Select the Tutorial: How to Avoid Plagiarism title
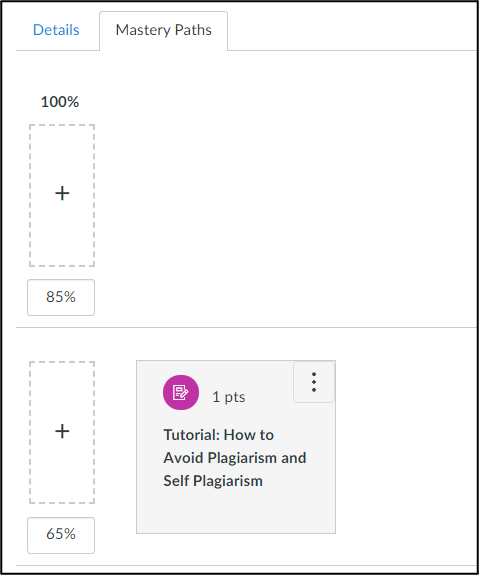Viewport: 480px width, 576px height. click(235, 458)
